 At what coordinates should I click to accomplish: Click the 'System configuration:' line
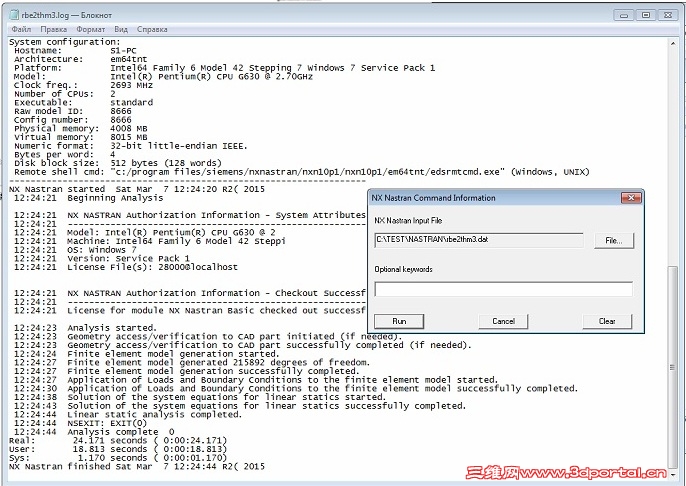point(64,42)
